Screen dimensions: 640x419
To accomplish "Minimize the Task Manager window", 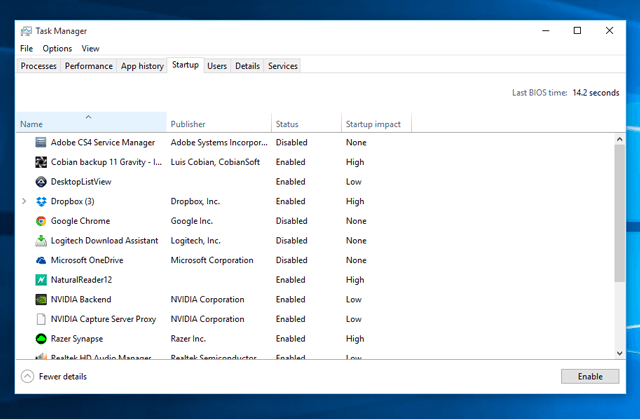I will click(x=546, y=31).
